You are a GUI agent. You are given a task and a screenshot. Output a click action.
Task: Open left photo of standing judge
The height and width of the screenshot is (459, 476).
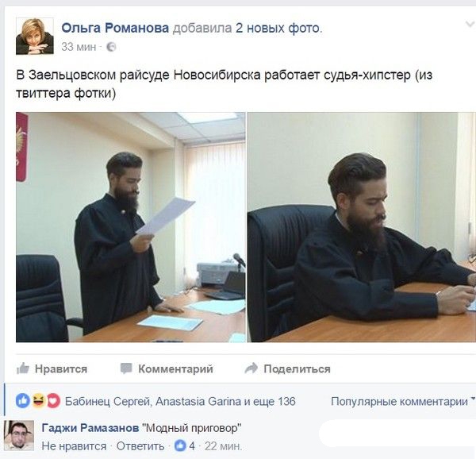pyautogui.click(x=131, y=227)
